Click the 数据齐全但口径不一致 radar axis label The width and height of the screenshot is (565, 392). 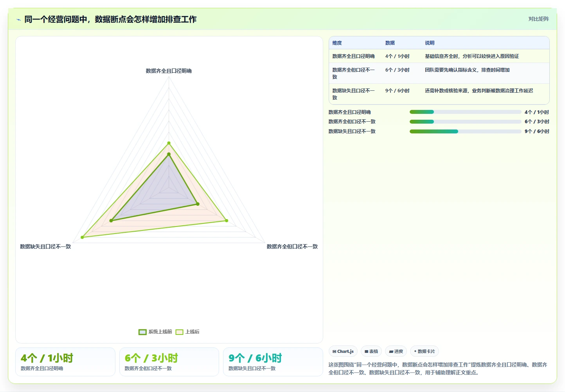click(x=292, y=246)
